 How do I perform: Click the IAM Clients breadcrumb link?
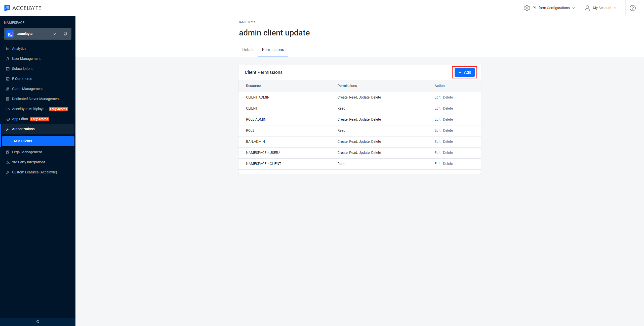(x=246, y=22)
